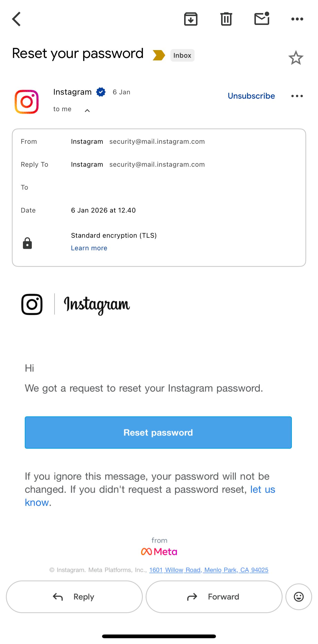
Task: Tap the Instagram sender avatar
Action: 27,102
